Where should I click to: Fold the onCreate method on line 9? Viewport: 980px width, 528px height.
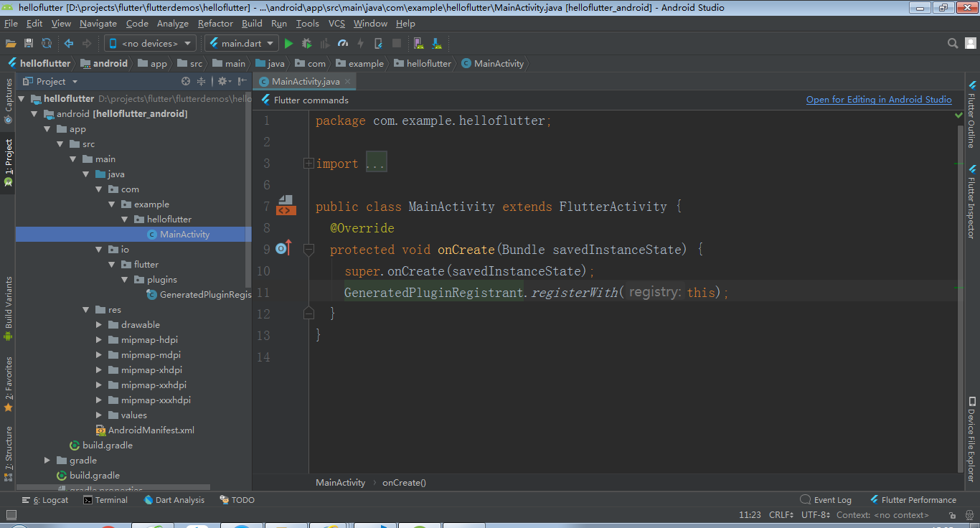pyautogui.click(x=308, y=250)
